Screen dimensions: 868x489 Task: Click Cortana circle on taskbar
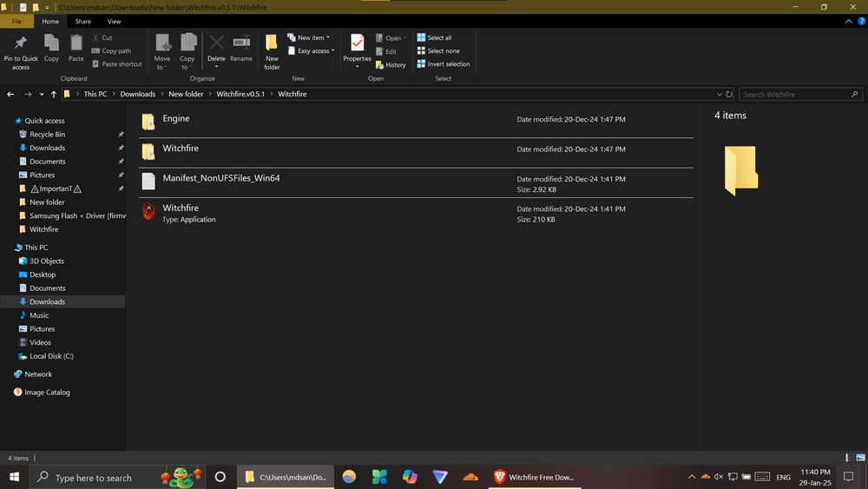pyautogui.click(x=220, y=477)
